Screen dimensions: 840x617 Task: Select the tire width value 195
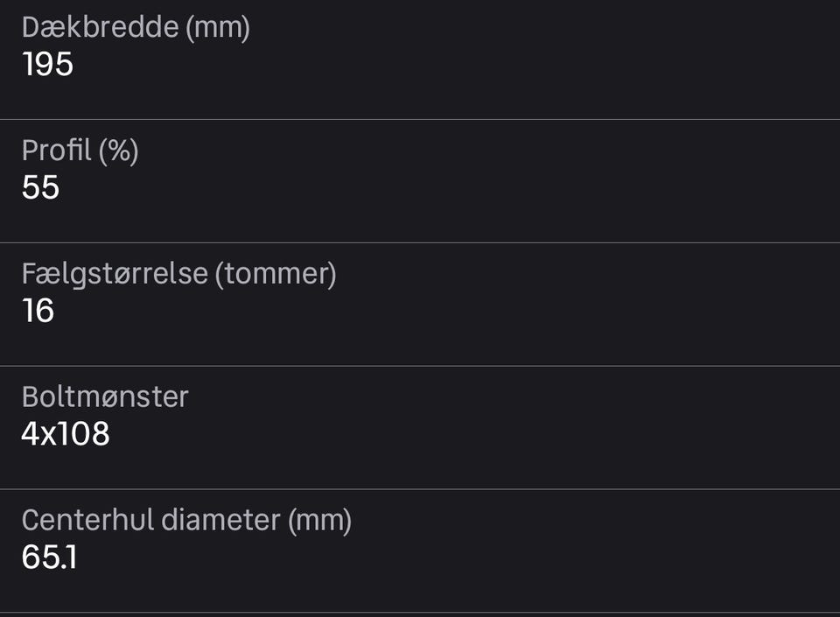click(x=47, y=65)
